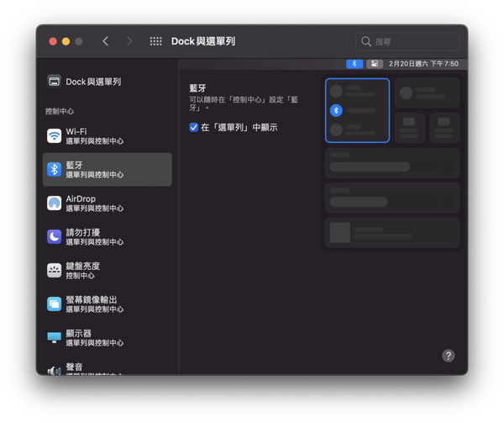Click the search field '搜尋'
The width and height of the screenshot is (504, 423).
click(407, 41)
